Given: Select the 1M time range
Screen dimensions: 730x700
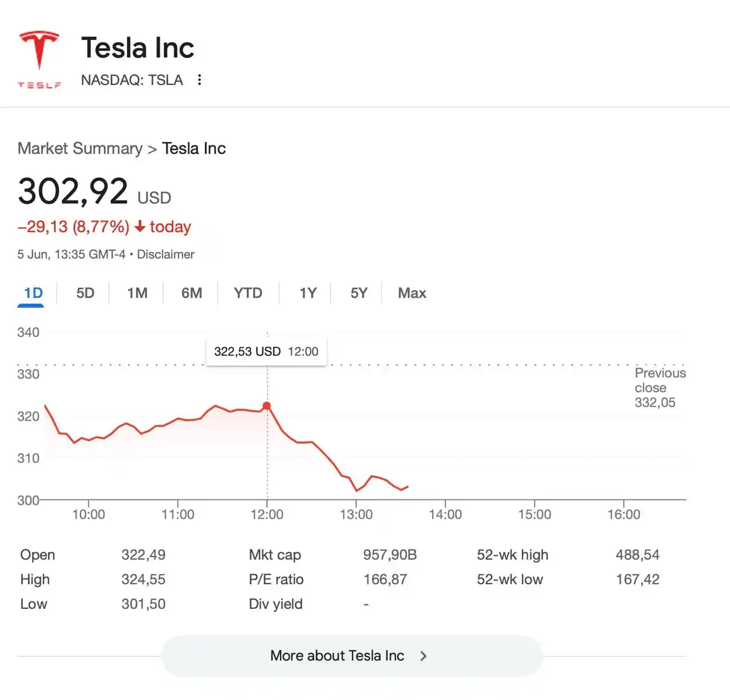Looking at the screenshot, I should tap(137, 292).
